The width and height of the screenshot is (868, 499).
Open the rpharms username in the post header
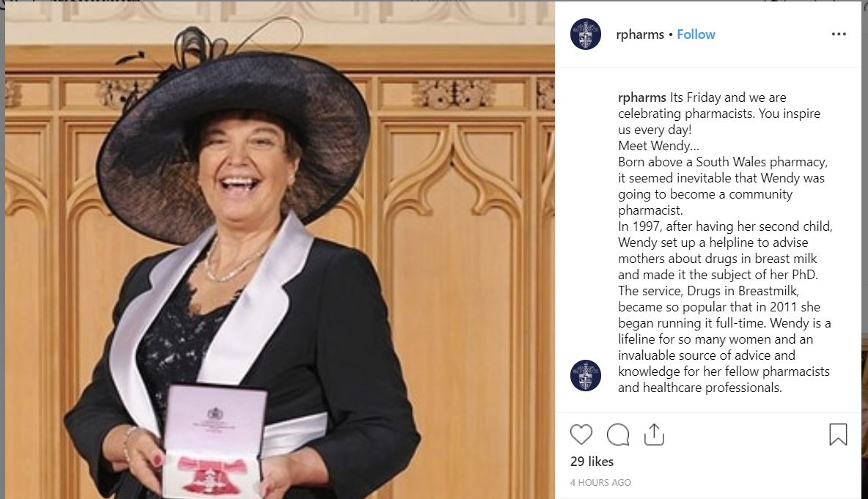coord(640,34)
